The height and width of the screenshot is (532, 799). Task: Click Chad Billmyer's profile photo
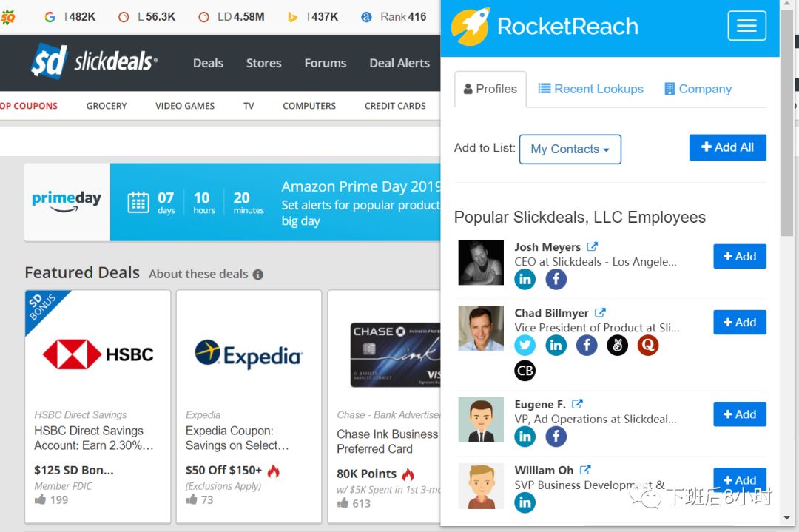click(481, 329)
